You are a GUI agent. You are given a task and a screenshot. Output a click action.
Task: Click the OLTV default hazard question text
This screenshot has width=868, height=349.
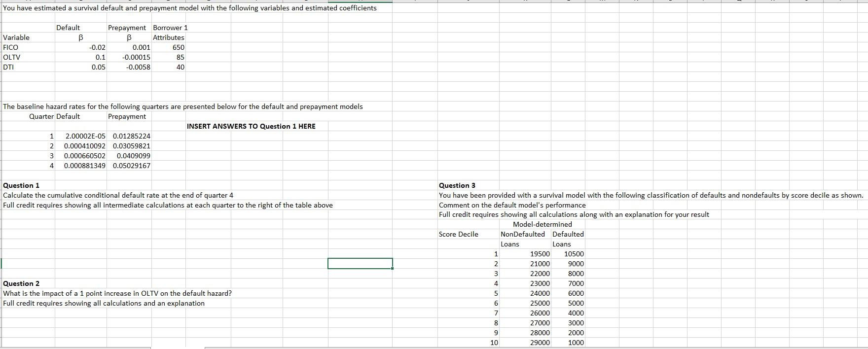pyautogui.click(x=117, y=293)
